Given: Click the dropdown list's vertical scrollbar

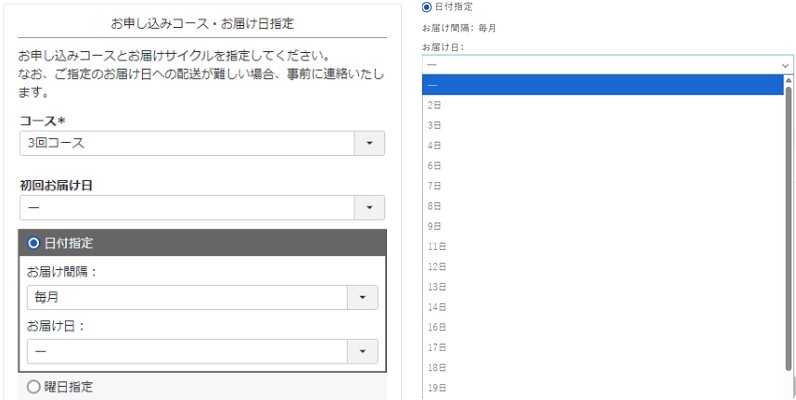Looking at the screenshot, I should pos(788,230).
